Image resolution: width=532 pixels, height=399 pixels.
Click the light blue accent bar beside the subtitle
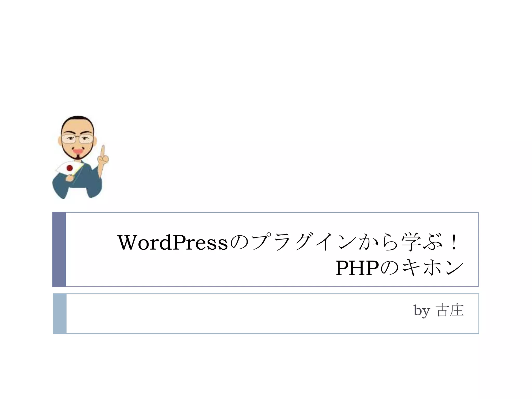coord(59,314)
